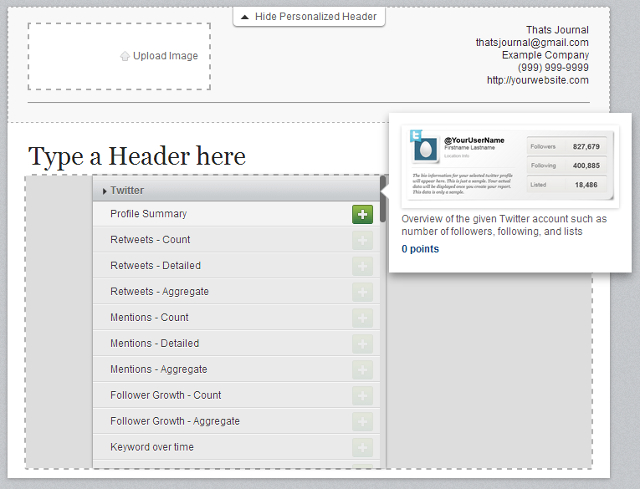Add Mentions - Detailed using its plus icon
The height and width of the screenshot is (489, 640).
(x=362, y=344)
